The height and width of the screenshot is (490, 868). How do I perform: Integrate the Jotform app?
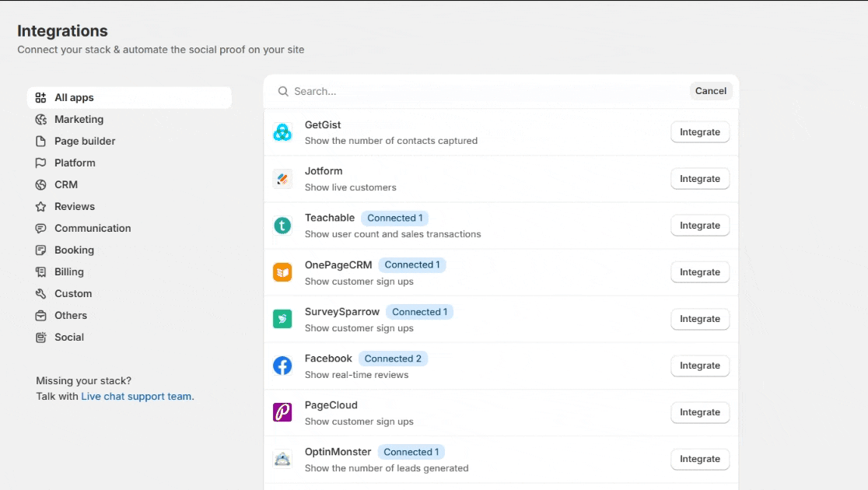click(700, 179)
